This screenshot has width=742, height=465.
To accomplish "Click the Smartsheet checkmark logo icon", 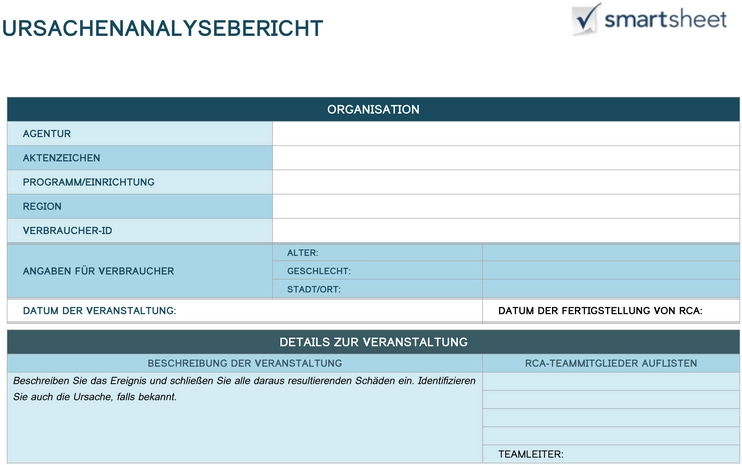I will click(586, 19).
